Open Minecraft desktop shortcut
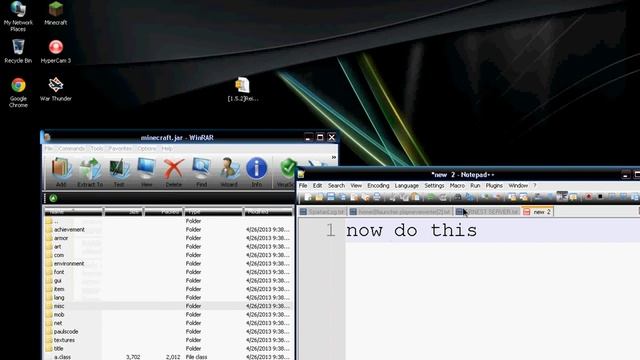Viewport: 640px width, 360px height. [x=56, y=13]
